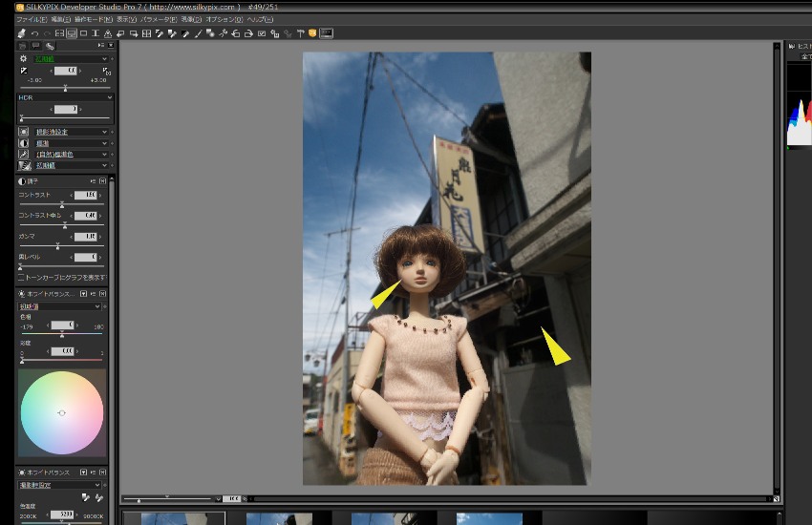Expand the HDR dropdown
The image size is (812, 525).
[x=64, y=97]
